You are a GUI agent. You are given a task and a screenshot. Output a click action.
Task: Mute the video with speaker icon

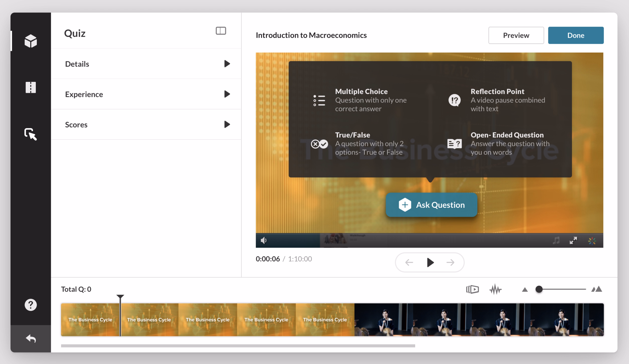pyautogui.click(x=264, y=241)
